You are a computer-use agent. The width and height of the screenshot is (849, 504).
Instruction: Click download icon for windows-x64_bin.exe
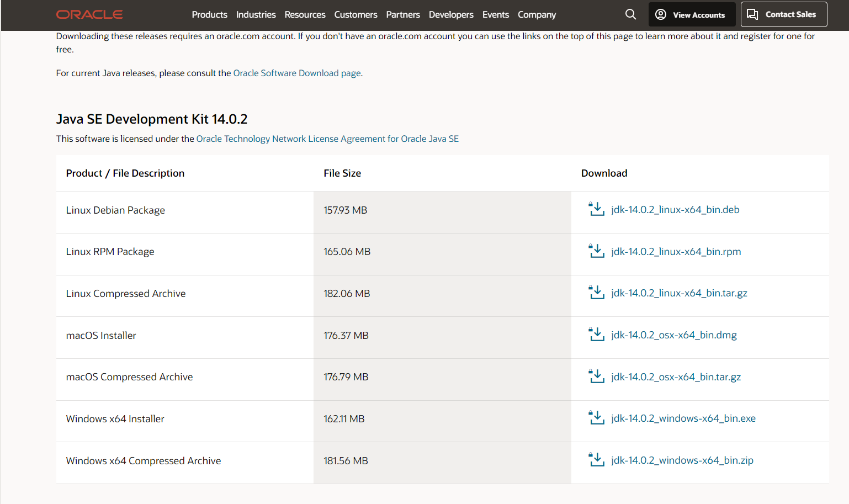[597, 418]
